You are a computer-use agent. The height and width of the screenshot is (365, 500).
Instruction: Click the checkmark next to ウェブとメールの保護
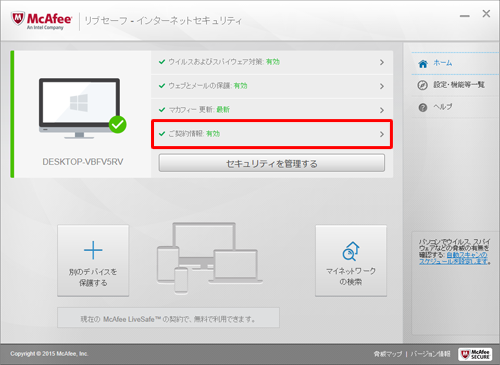point(162,86)
